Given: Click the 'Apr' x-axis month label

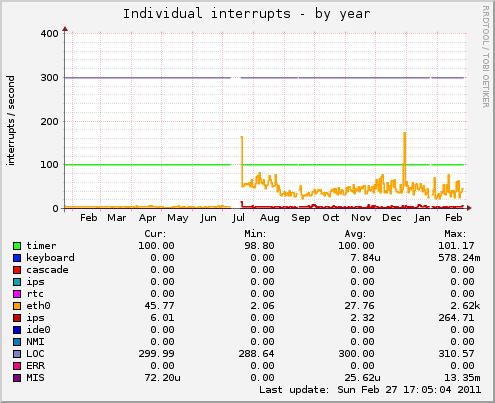Looking at the screenshot, I should pyautogui.click(x=147, y=218).
